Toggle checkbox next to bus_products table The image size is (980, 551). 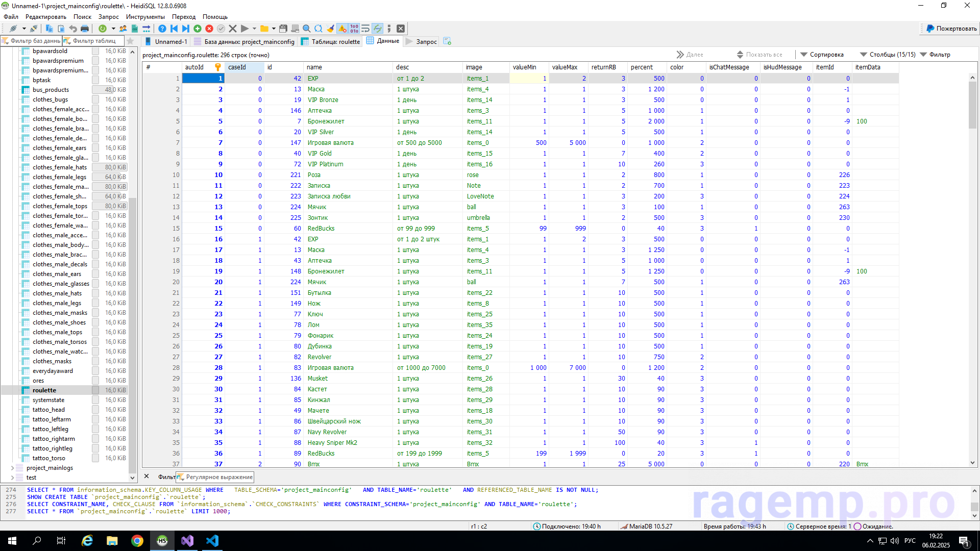pos(95,90)
